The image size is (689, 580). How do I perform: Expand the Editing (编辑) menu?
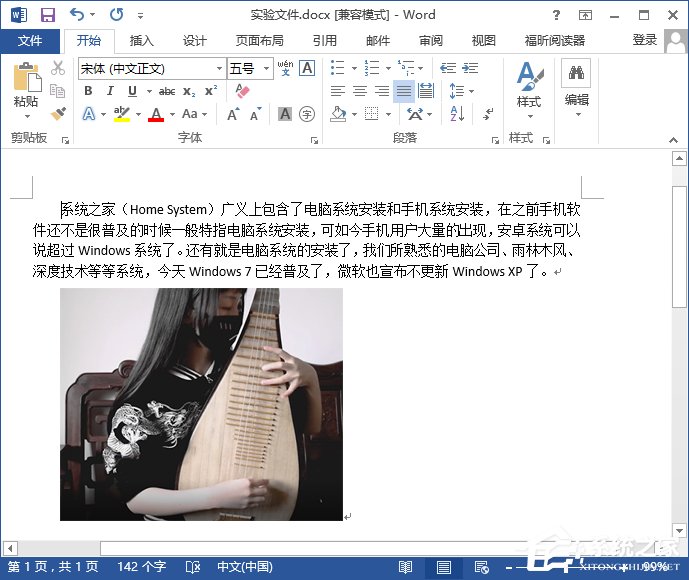pos(577,90)
